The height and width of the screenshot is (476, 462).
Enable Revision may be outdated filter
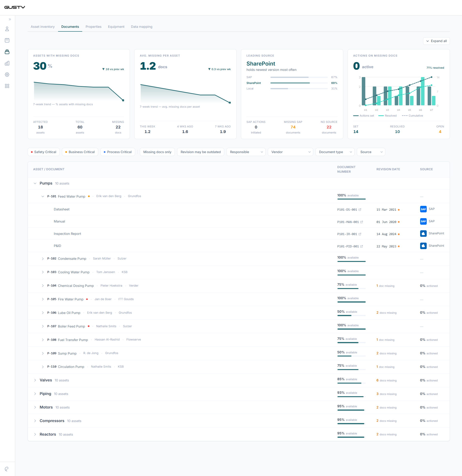[201, 152]
